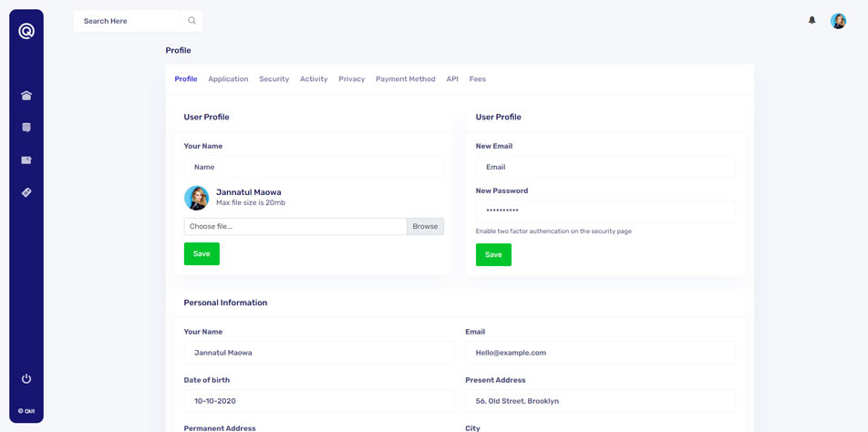Image resolution: width=868 pixels, height=432 pixels.
Task: Go to the Fees tab
Action: click(477, 79)
